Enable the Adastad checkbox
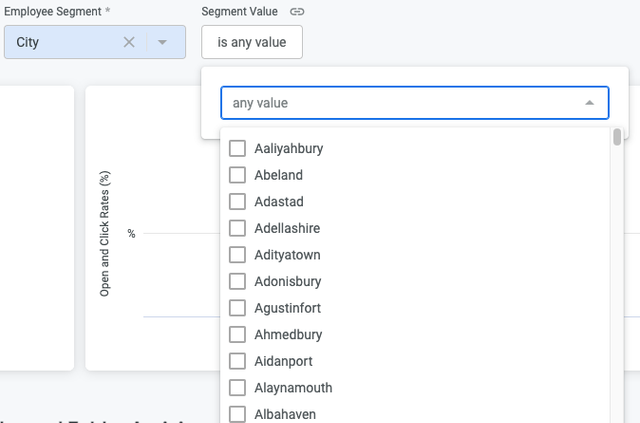The height and width of the screenshot is (423, 640). point(238,202)
